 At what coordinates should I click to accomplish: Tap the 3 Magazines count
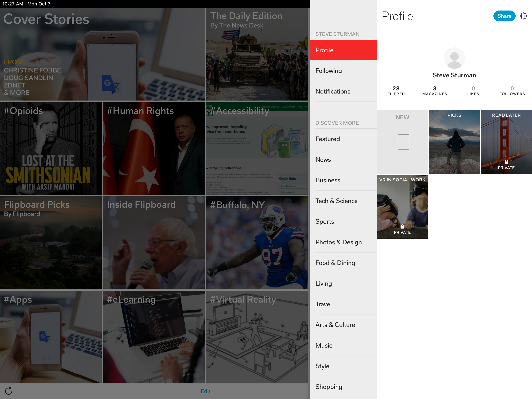[434, 91]
